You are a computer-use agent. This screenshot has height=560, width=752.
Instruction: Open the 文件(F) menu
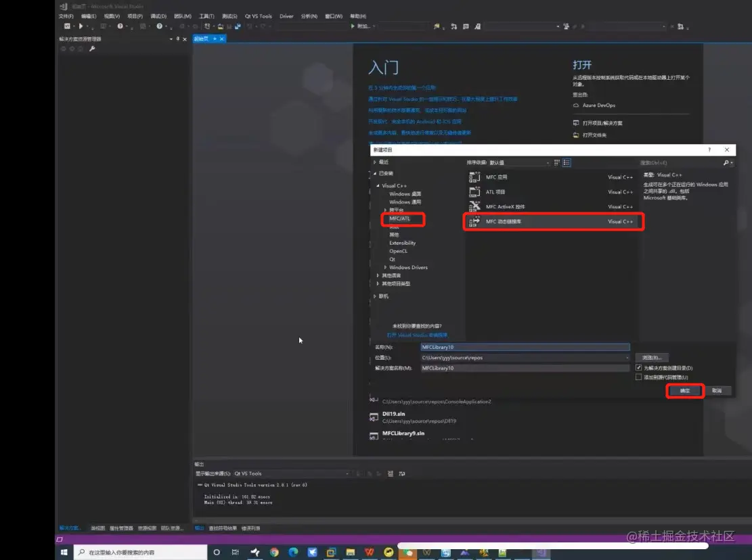pos(66,16)
